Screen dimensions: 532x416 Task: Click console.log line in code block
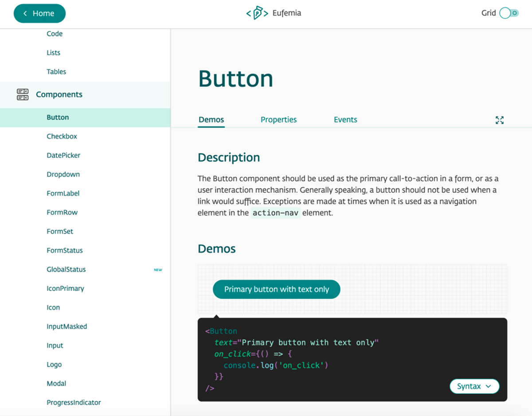pyautogui.click(x=276, y=365)
